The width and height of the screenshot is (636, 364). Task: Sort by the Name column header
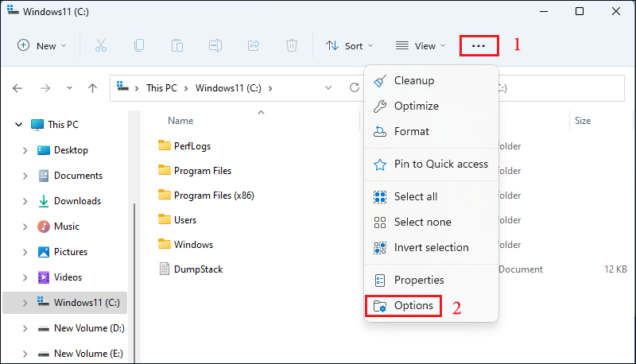180,121
